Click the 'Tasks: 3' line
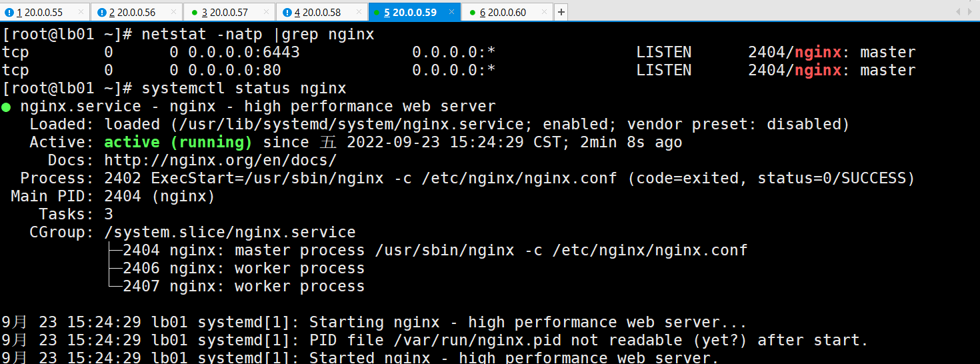The image size is (980, 364). pyautogui.click(x=76, y=214)
